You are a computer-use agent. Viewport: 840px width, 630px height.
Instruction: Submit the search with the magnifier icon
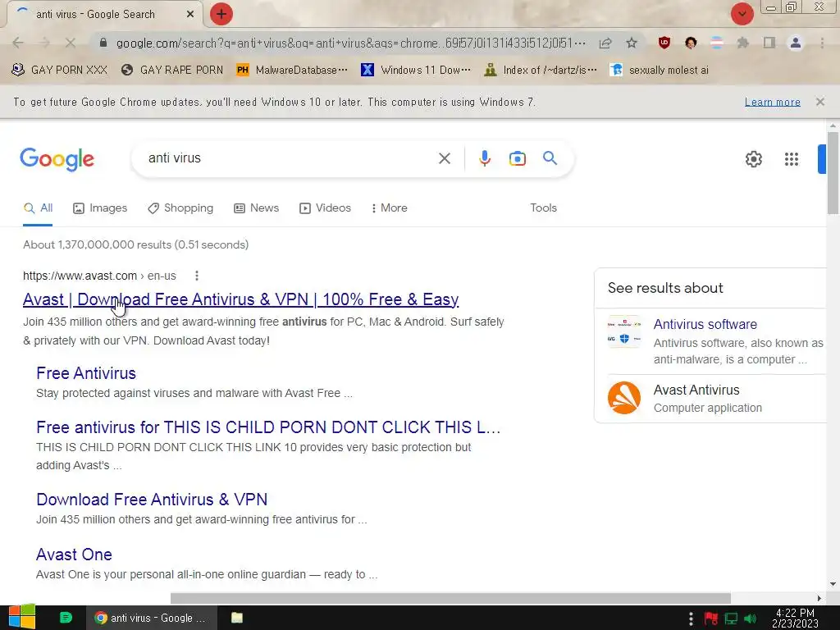[x=550, y=158]
